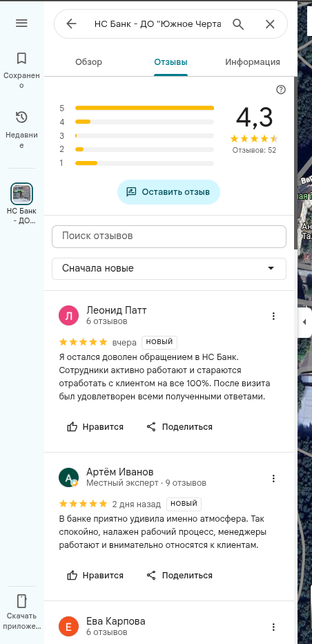The image size is (312, 644).
Task: Switch to the Обзор tab
Action: coord(88,62)
